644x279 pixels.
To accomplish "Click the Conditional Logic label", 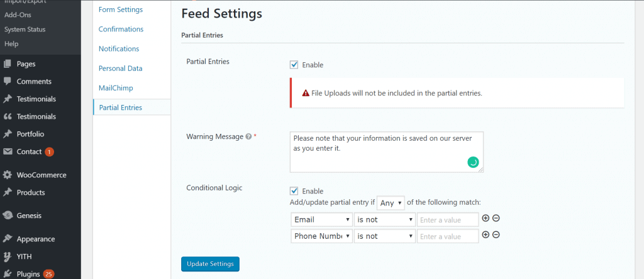I will point(214,188).
